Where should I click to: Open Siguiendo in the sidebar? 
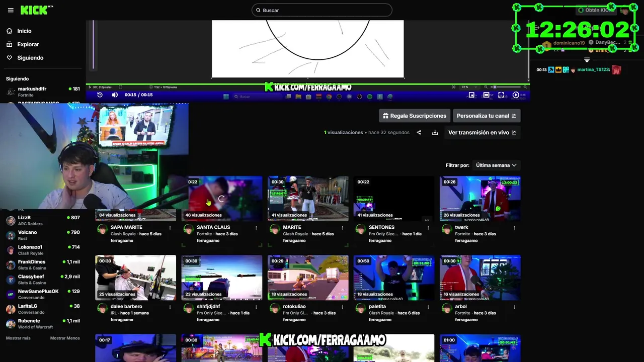(x=30, y=58)
